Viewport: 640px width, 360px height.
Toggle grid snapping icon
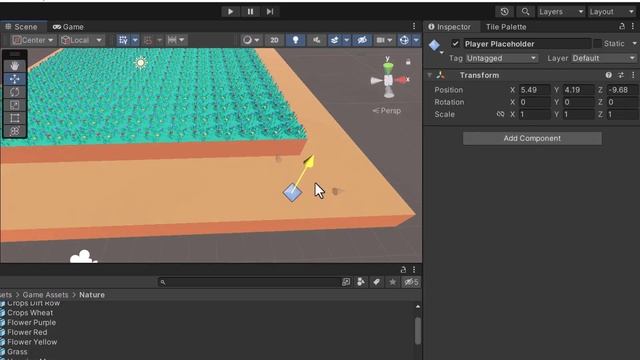[148, 40]
